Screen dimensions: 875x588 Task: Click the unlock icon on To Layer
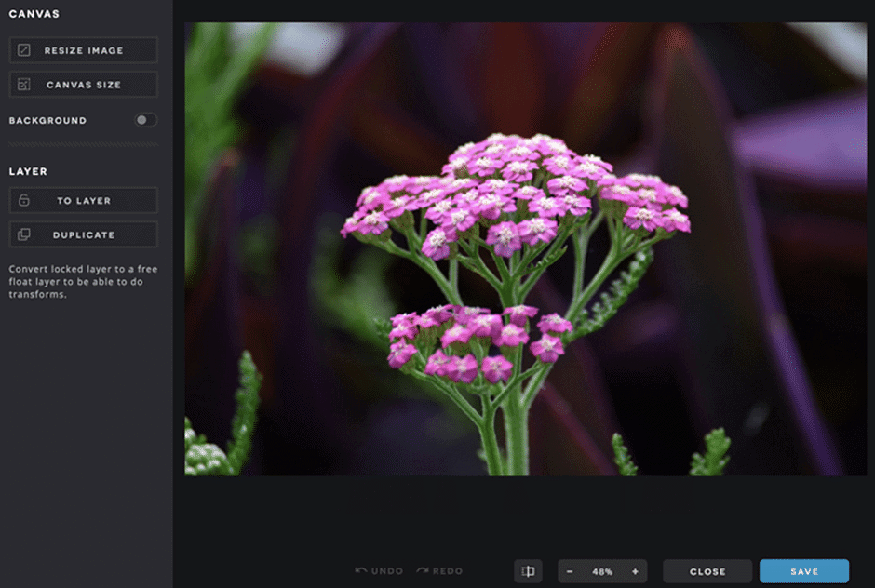pyautogui.click(x=24, y=201)
